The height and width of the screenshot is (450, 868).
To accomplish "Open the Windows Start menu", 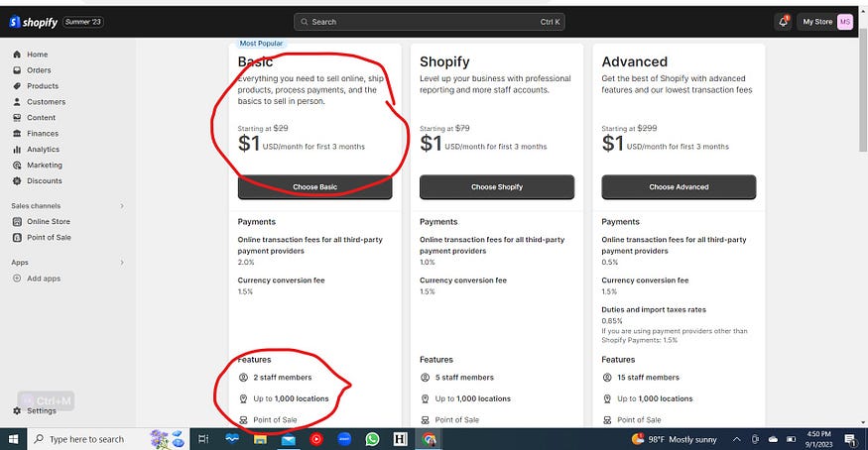I will (x=13, y=439).
